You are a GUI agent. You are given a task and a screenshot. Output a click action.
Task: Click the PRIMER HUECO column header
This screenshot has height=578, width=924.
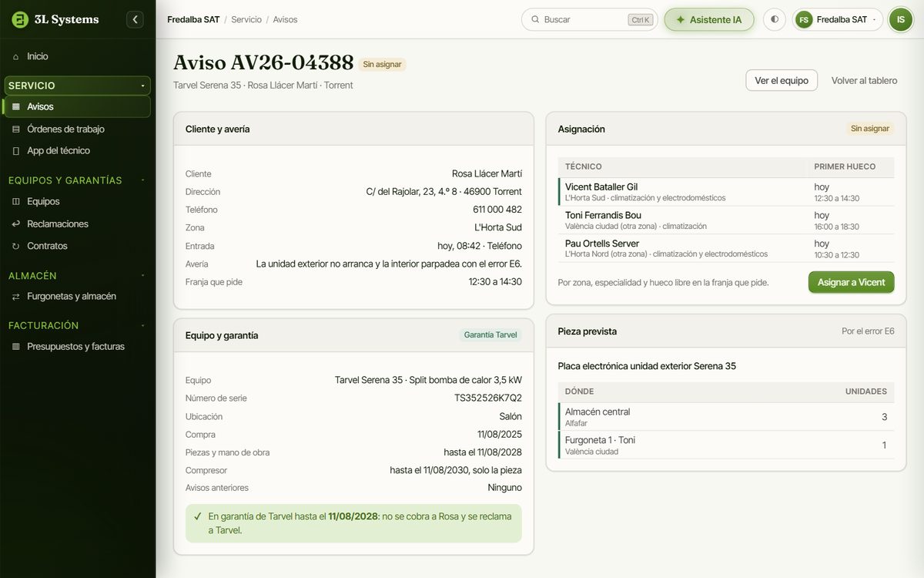point(845,166)
